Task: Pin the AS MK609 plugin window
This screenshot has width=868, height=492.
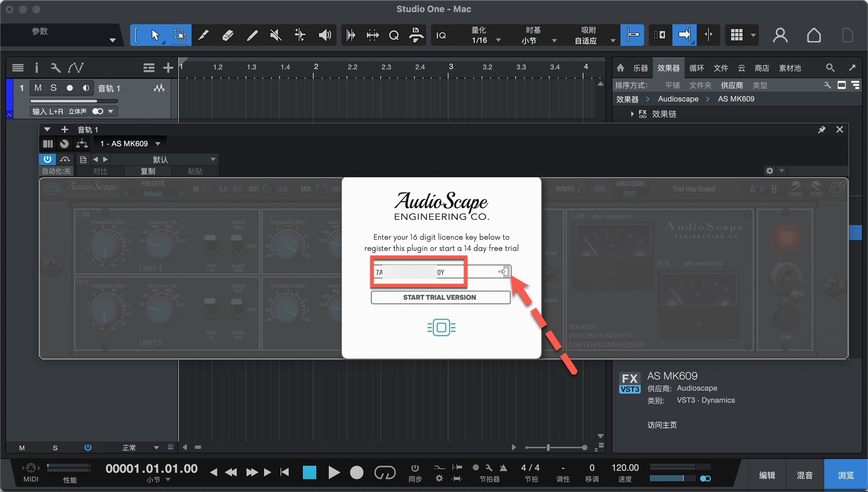Action: pyautogui.click(x=821, y=130)
